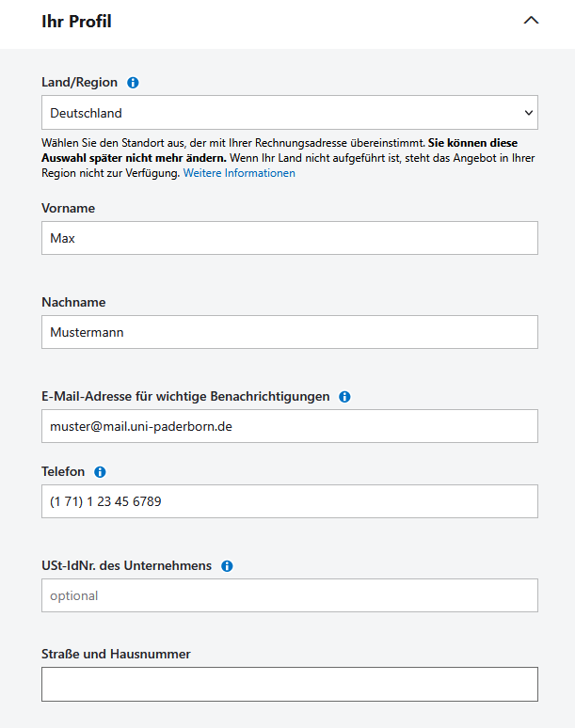Click the Telefon label text
This screenshot has height=728, width=575.
click(x=63, y=471)
